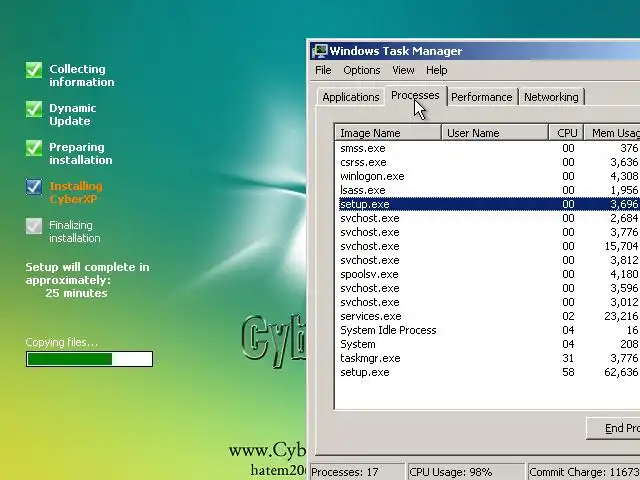The height and width of the screenshot is (480, 640).
Task: Click the Commit Charge status entry
Action: tap(584, 472)
